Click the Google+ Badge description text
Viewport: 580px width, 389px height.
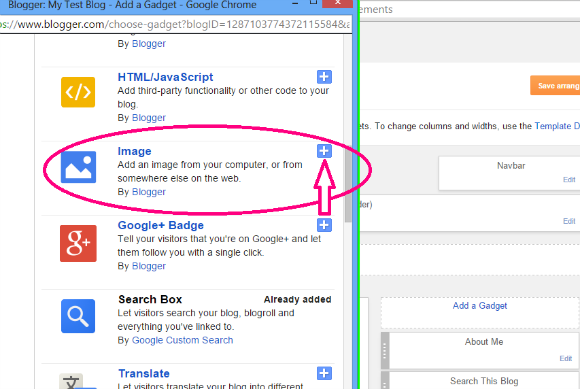[x=219, y=246]
